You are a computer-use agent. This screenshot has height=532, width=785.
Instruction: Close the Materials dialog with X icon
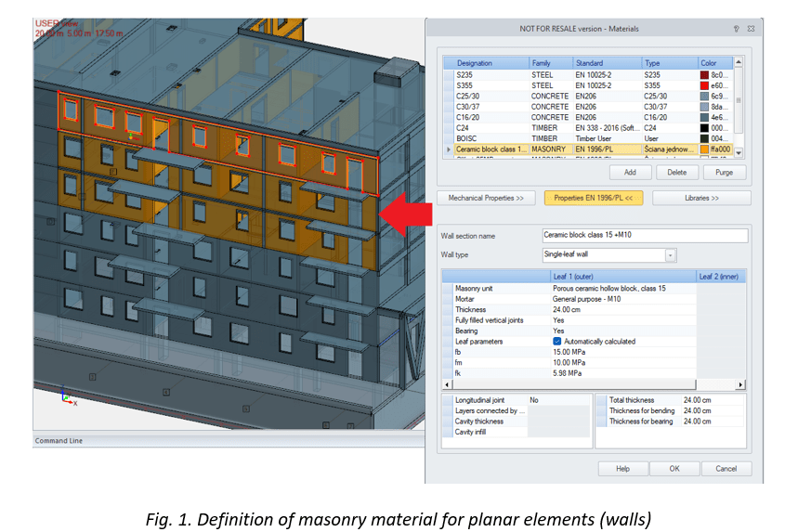(x=753, y=29)
